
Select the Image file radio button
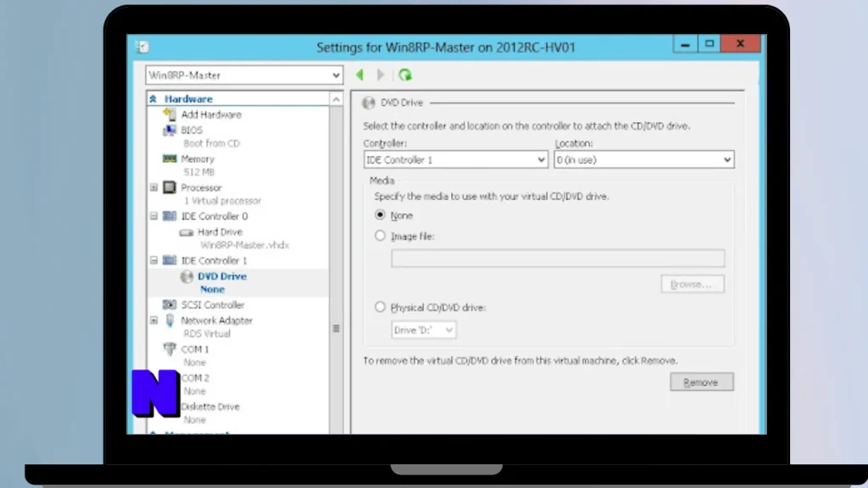[x=380, y=236]
